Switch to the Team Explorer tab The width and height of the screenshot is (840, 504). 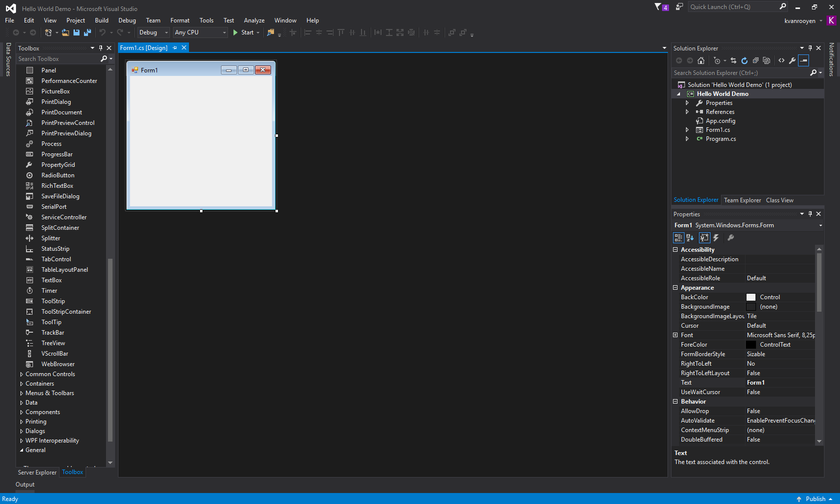pyautogui.click(x=742, y=200)
